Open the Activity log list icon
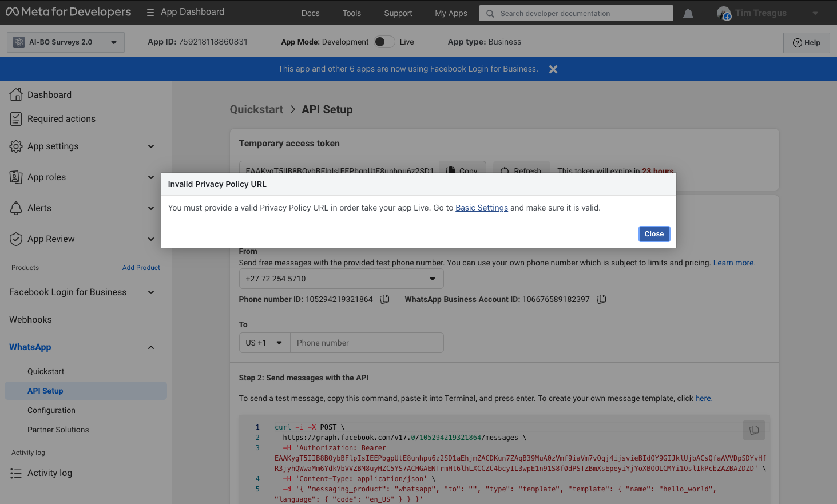The height and width of the screenshot is (504, 837). pos(16,473)
